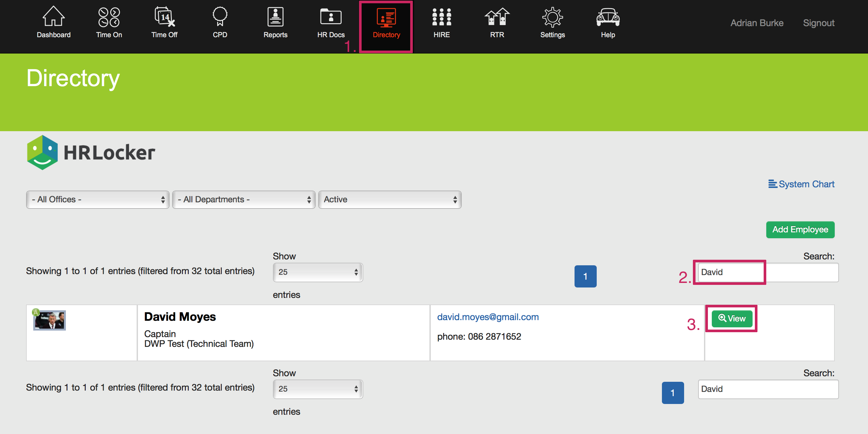The width and height of the screenshot is (868, 434).
Task: Click the top Search input field
Action: tap(768, 272)
